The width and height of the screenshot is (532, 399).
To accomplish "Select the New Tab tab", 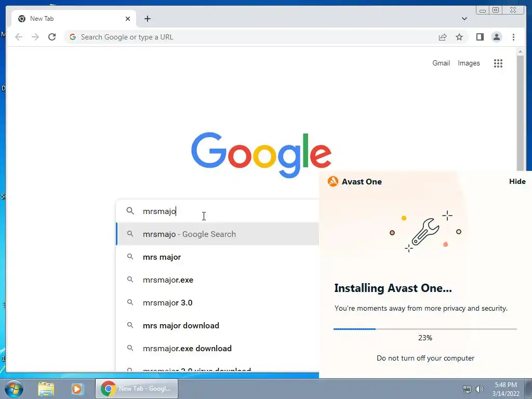I will (x=74, y=19).
